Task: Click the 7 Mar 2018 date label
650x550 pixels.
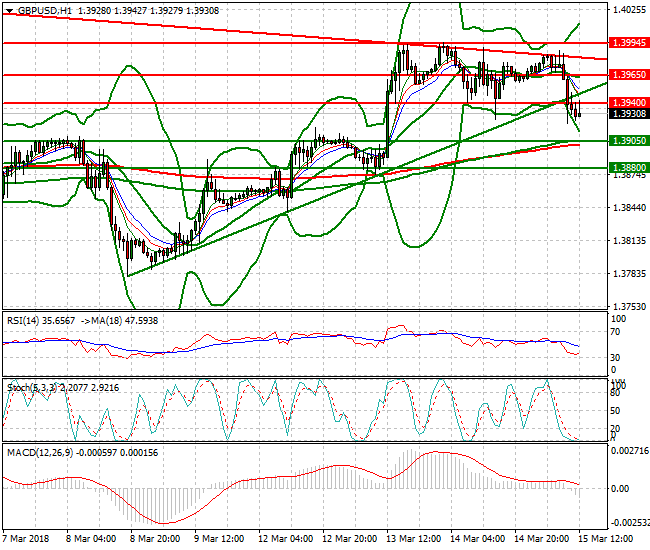Action: (26, 539)
